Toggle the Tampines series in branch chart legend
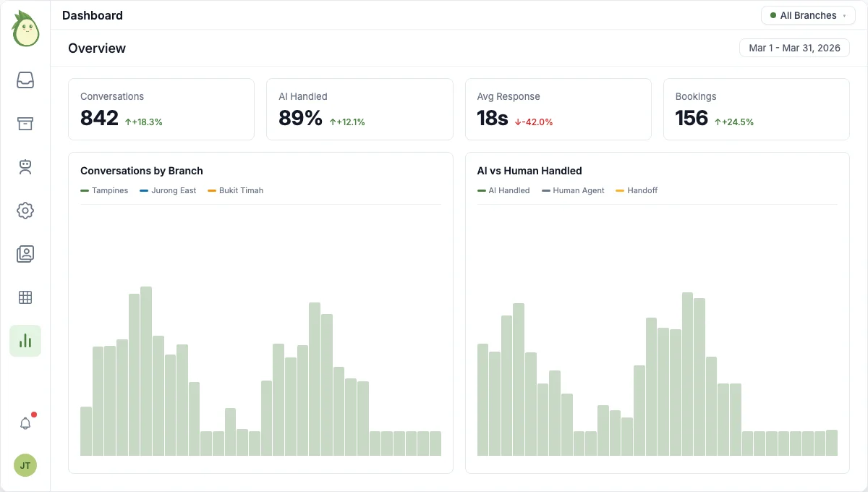Viewport: 868px width, 492px height. tap(104, 190)
